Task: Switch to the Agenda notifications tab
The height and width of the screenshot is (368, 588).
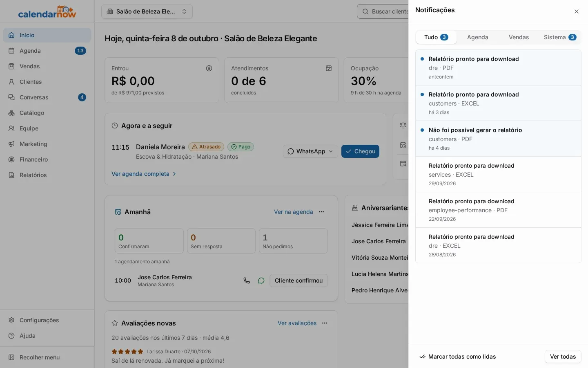Action: 477,37
